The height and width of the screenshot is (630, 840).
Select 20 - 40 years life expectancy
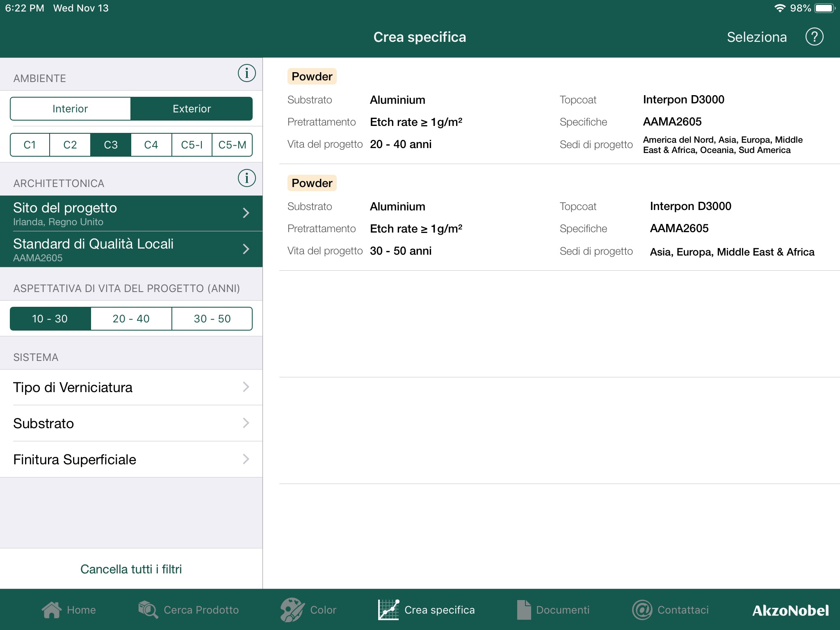[131, 319]
